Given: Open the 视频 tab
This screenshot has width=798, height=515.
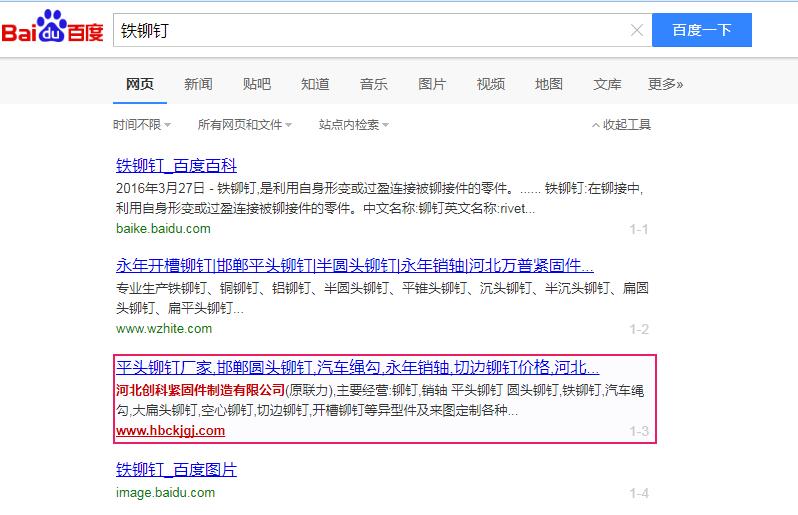Looking at the screenshot, I should click(490, 84).
